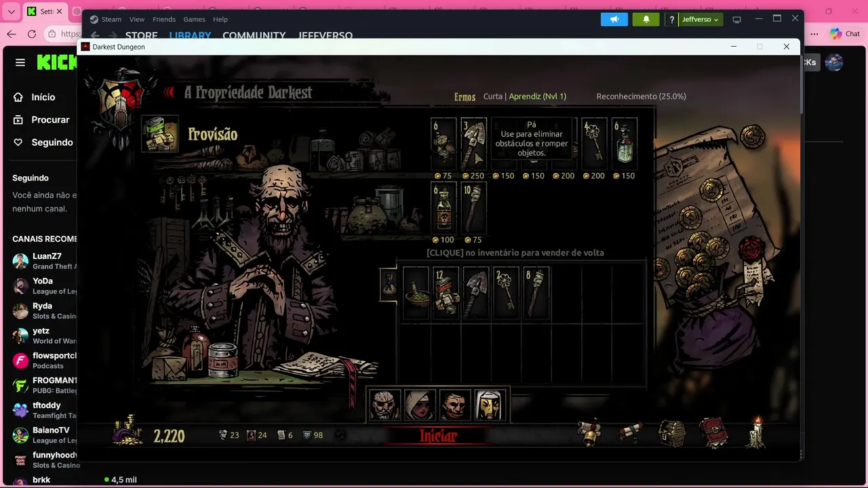Sell back the 2 keys in inventory

click(x=506, y=293)
